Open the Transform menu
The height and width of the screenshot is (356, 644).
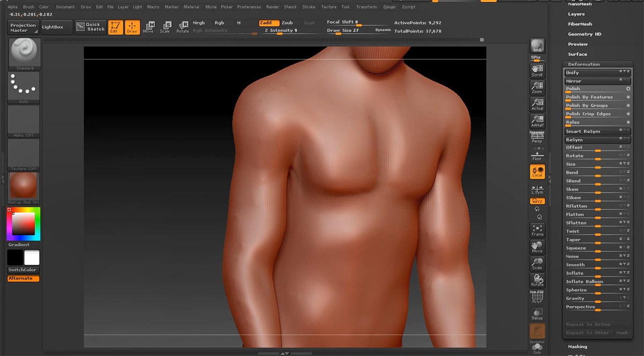click(367, 7)
